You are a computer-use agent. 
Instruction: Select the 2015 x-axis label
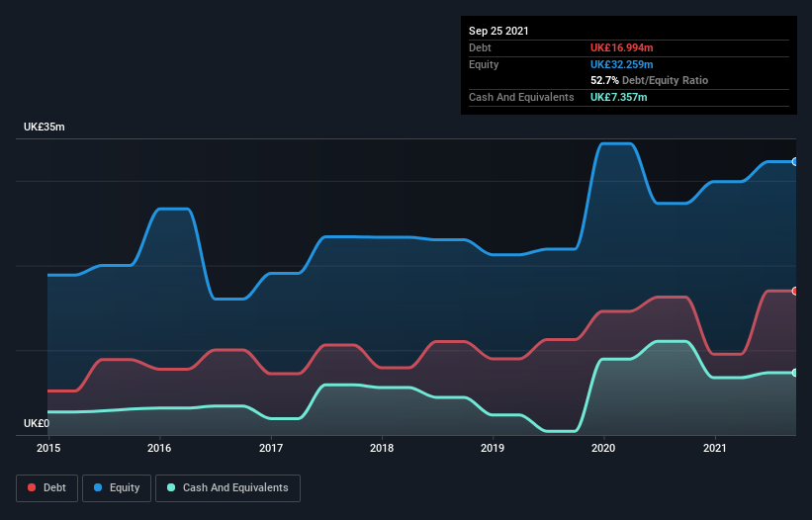tap(48, 448)
